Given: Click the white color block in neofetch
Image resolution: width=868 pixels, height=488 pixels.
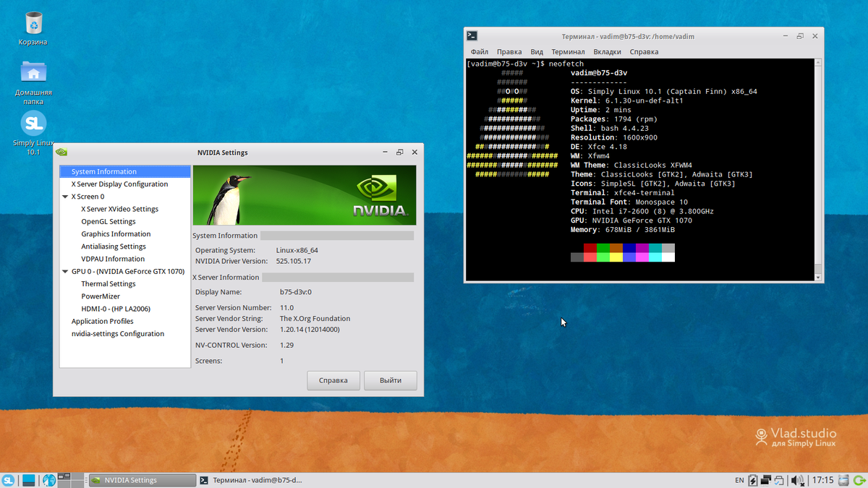Looking at the screenshot, I should [668, 257].
